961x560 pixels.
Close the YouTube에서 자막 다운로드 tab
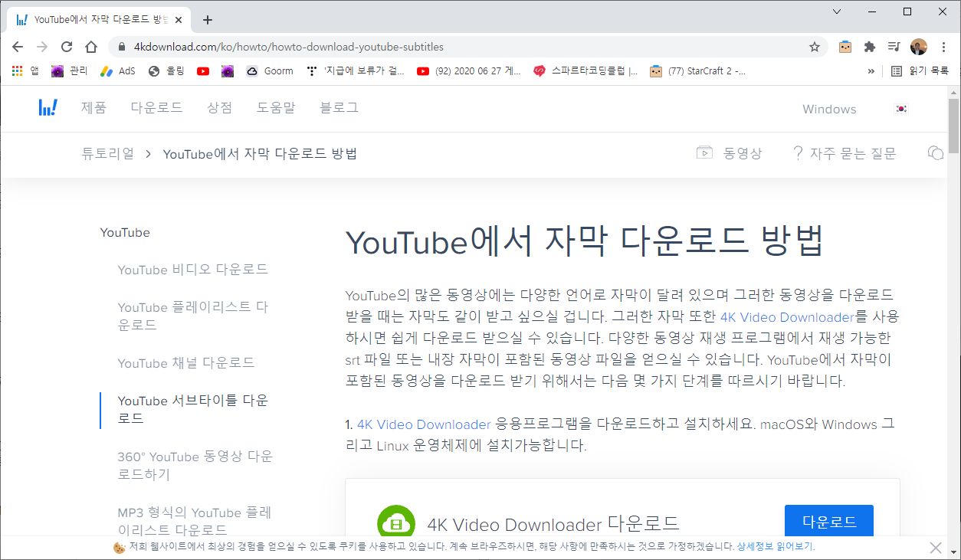179,19
